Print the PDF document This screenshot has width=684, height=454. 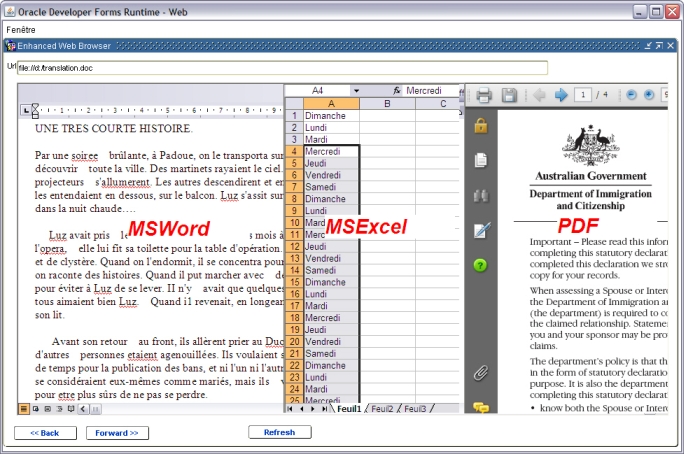[483, 95]
